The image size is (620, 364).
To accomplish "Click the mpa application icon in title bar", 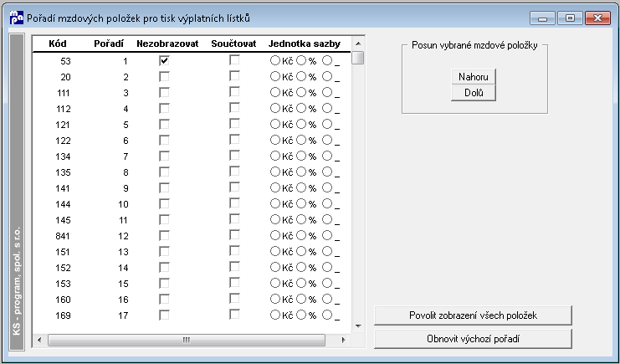I will [17, 18].
